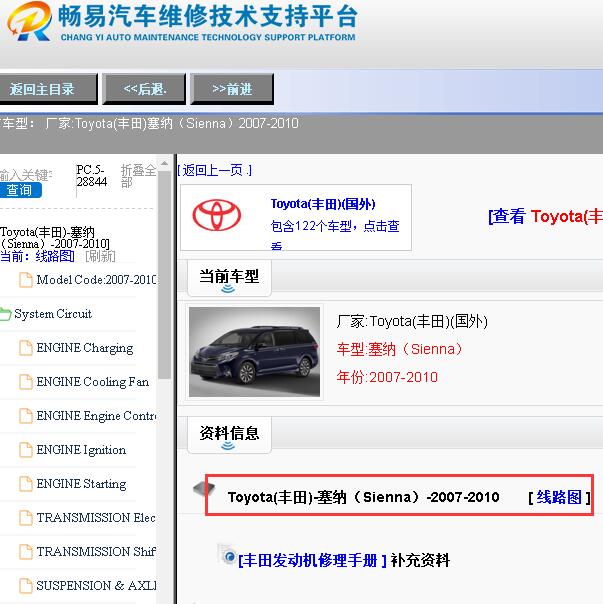Click the red Toyota logo emblem
Screen dimensions: 603x604
[217, 215]
